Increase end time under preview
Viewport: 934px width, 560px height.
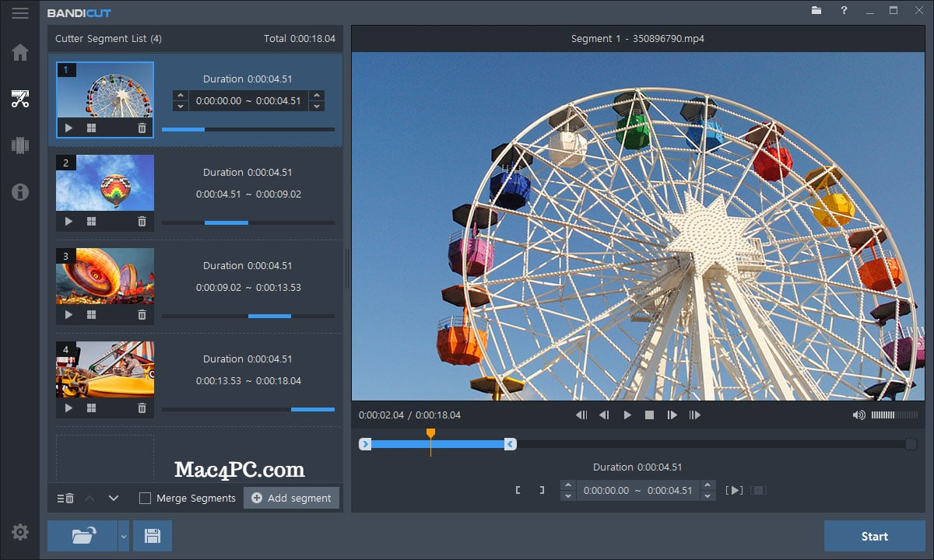pyautogui.click(x=707, y=485)
